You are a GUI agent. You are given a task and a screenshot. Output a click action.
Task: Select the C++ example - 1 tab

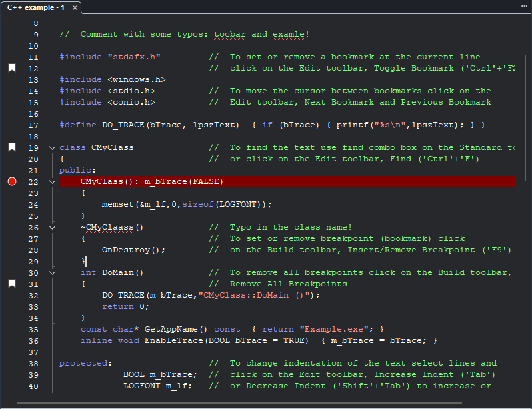[35, 7]
